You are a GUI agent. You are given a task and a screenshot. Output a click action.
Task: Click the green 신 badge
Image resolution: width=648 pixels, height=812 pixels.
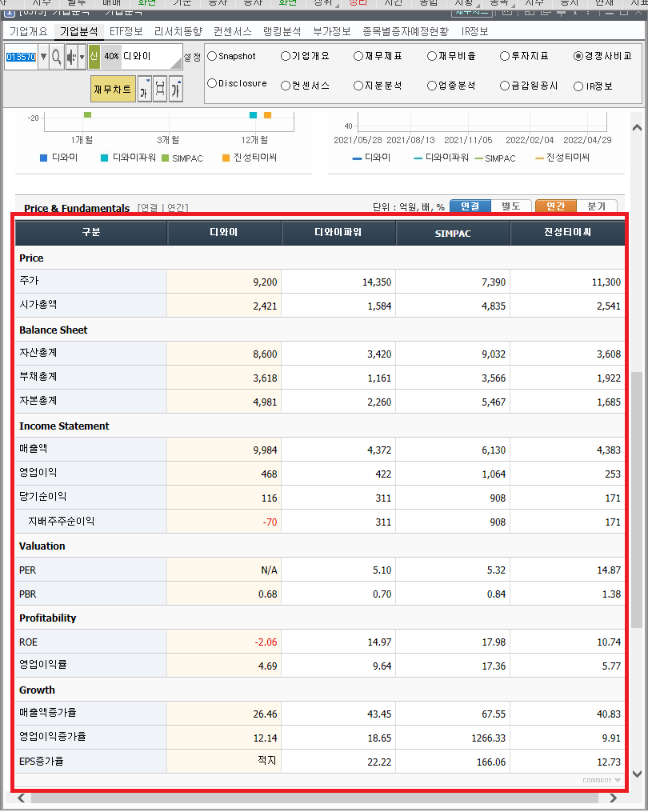94,57
